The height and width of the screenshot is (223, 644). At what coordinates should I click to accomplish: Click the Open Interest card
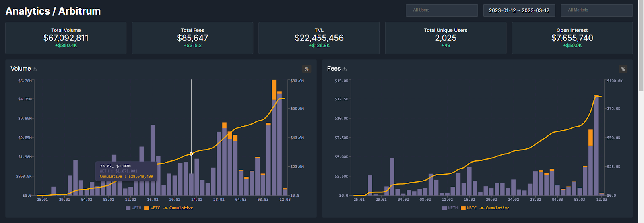[572, 38]
